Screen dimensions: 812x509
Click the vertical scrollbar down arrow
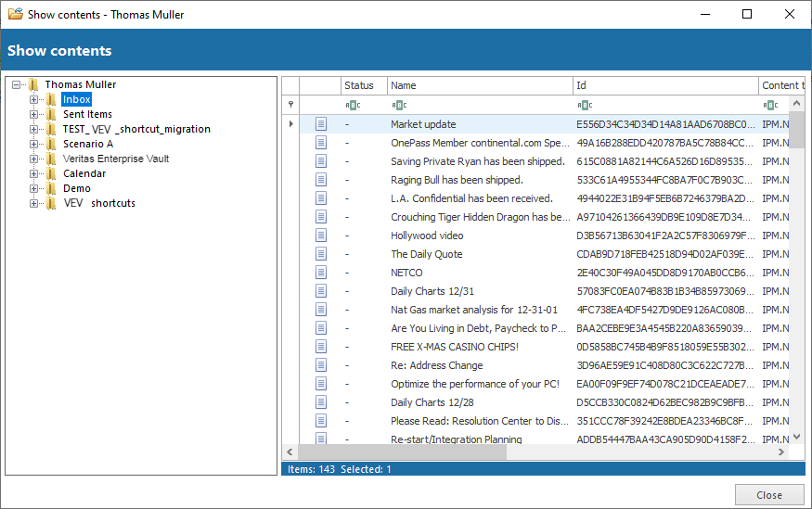tap(797, 436)
